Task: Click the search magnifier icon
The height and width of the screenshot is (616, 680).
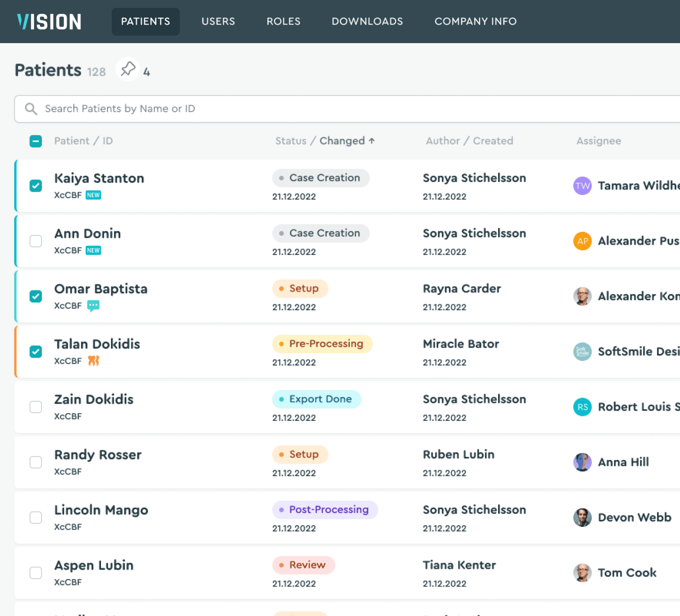Action: pyautogui.click(x=31, y=108)
